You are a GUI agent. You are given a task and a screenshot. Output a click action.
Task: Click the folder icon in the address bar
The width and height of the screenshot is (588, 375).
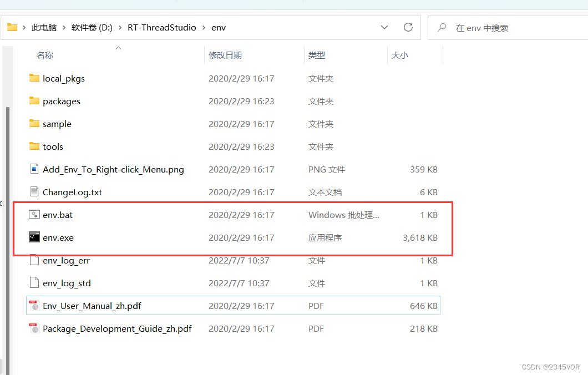click(12, 27)
